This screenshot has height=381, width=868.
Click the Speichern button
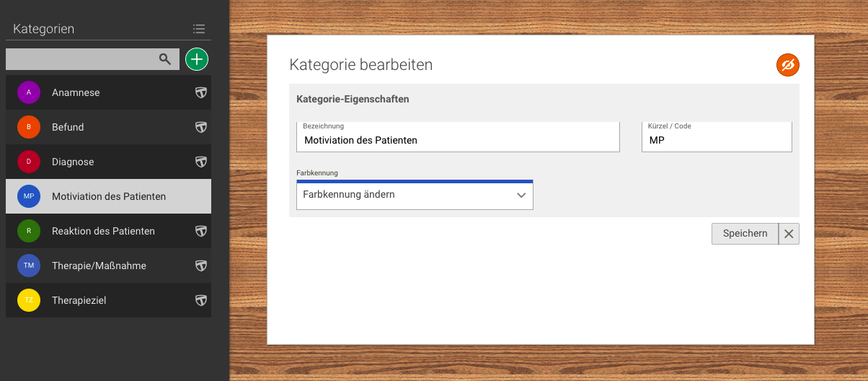point(745,234)
